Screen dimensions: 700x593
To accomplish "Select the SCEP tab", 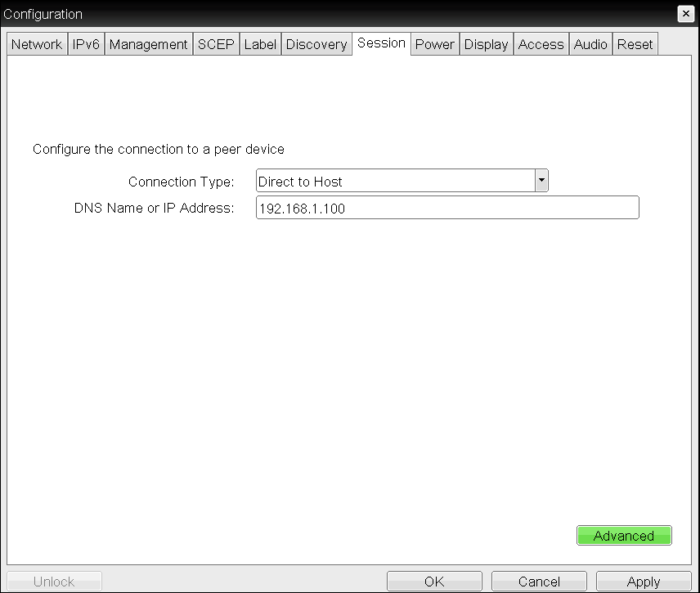I will tap(216, 44).
